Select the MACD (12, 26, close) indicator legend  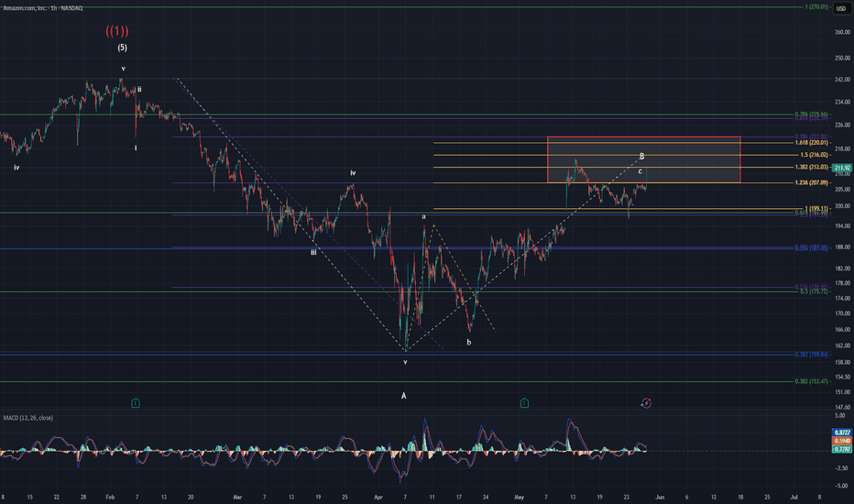(x=28, y=418)
